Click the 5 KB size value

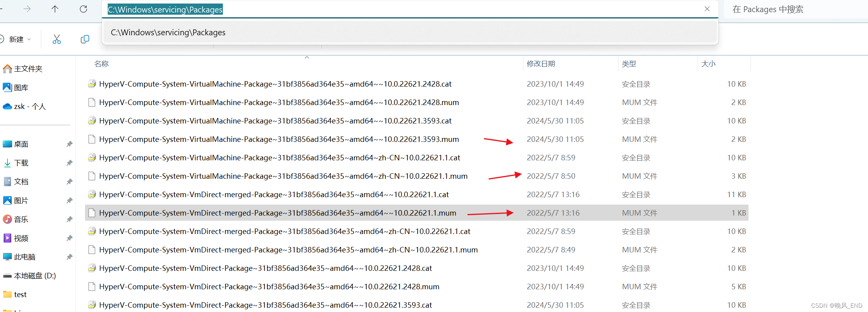[739, 287]
